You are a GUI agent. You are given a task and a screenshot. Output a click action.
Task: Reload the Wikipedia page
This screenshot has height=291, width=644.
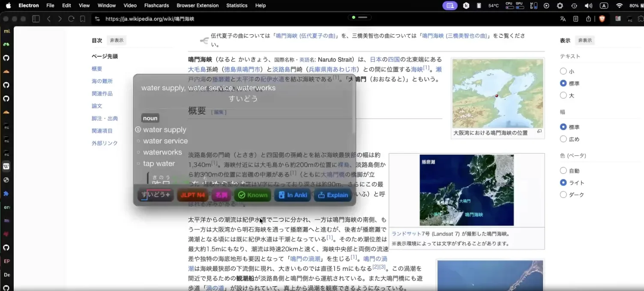click(71, 19)
